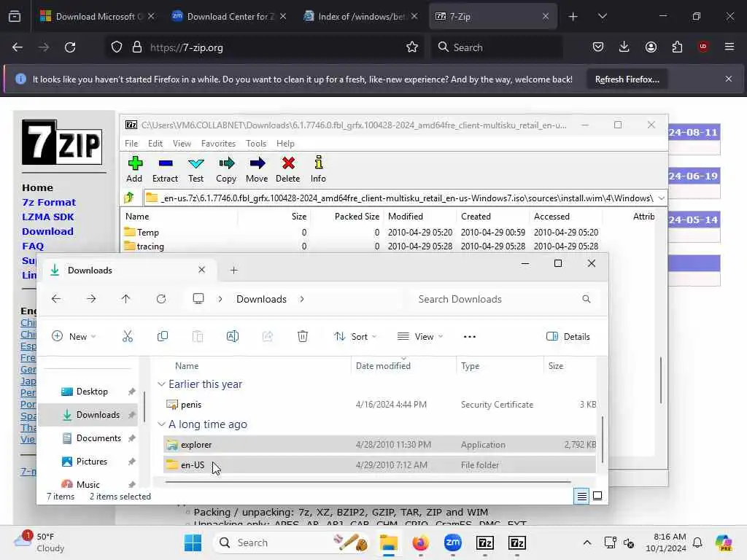Screen dimensions: 747x560
Task: Select Desktop in Explorer sidebar
Action: 91,392
